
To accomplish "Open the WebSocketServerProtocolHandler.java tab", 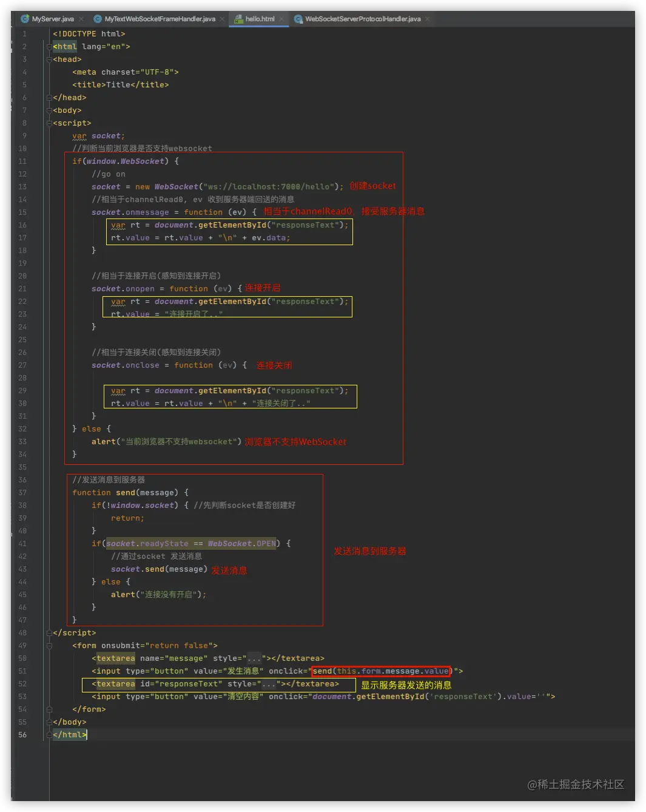I will pos(363,19).
